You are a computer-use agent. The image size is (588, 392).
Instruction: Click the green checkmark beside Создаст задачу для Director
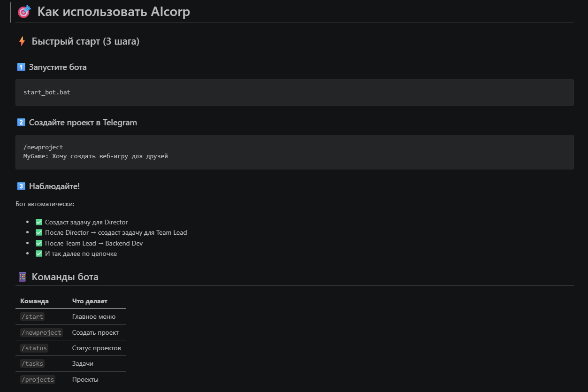click(39, 222)
